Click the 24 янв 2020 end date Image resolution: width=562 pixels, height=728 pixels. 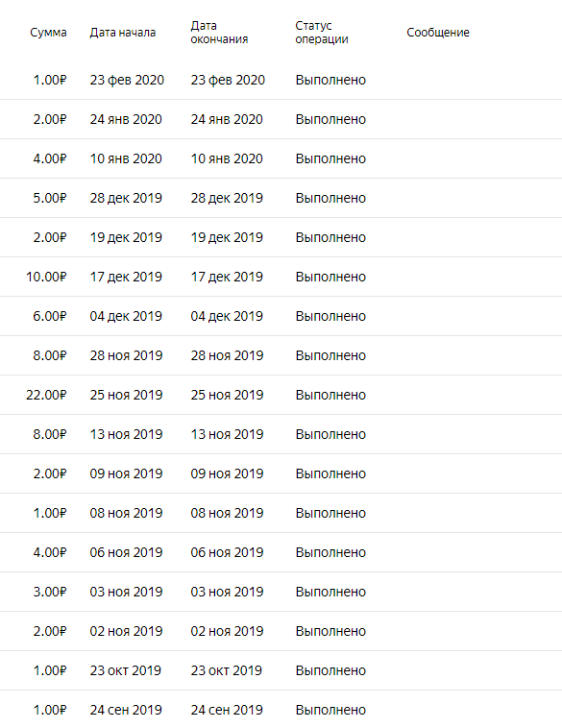pyautogui.click(x=227, y=119)
